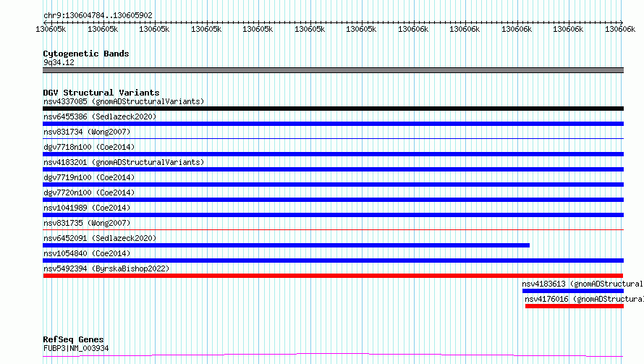Click the blue bar under nsv6455386
644x364 pixels.
coord(333,124)
